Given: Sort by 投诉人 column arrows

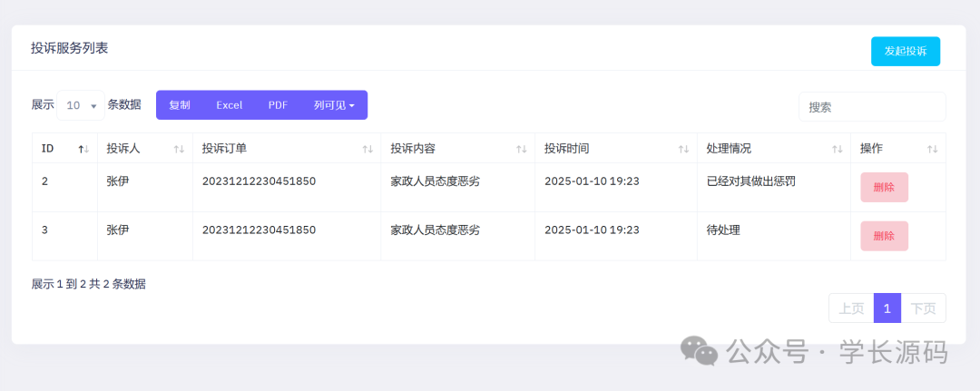Looking at the screenshot, I should tap(179, 149).
